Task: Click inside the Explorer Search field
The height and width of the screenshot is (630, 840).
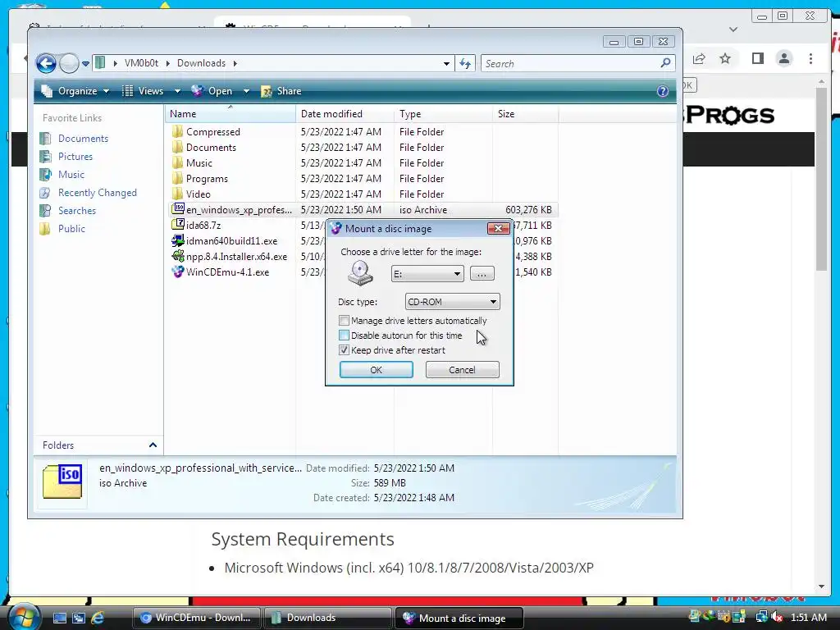Action: tap(570, 64)
